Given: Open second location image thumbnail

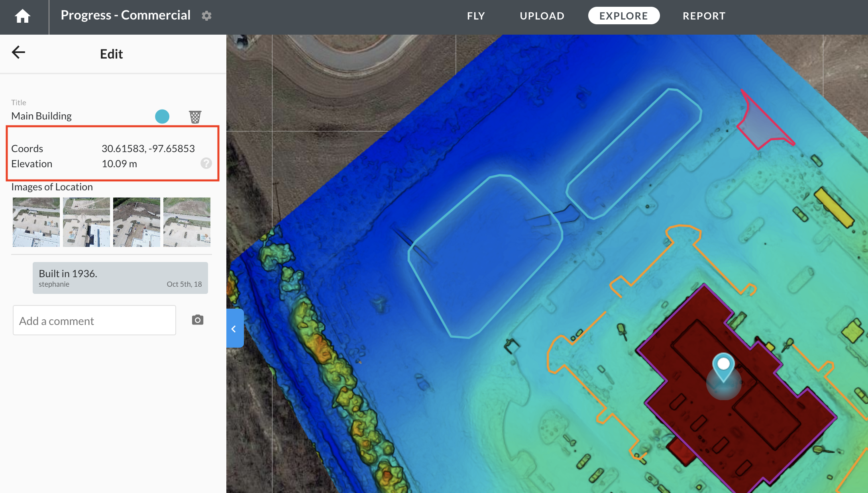Looking at the screenshot, I should pyautogui.click(x=86, y=222).
